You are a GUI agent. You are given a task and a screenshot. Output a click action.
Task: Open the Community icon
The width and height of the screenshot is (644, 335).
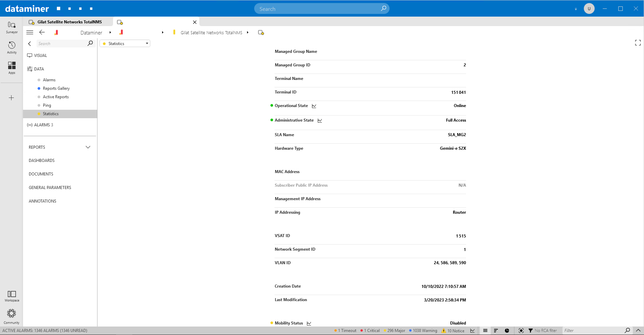point(12,316)
